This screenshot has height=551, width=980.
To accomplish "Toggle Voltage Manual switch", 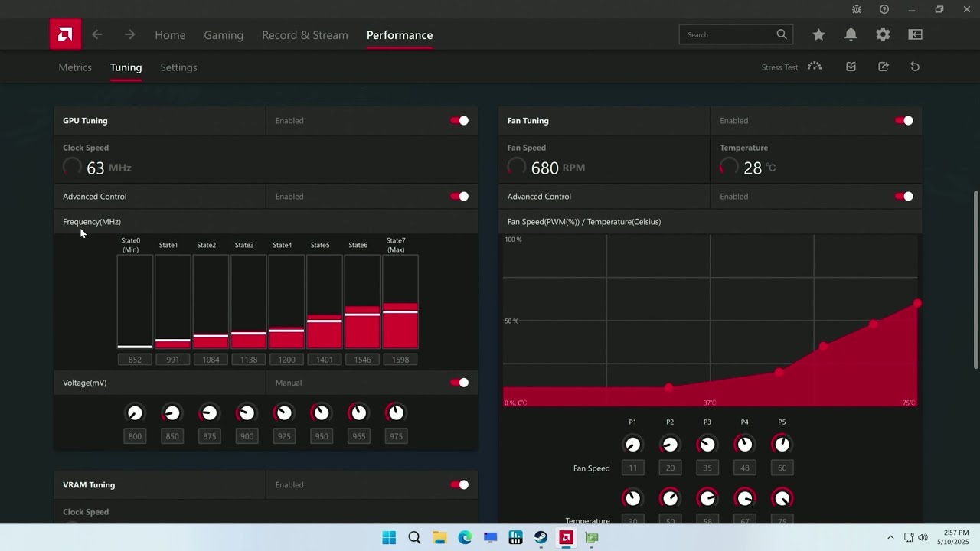I will [x=459, y=382].
